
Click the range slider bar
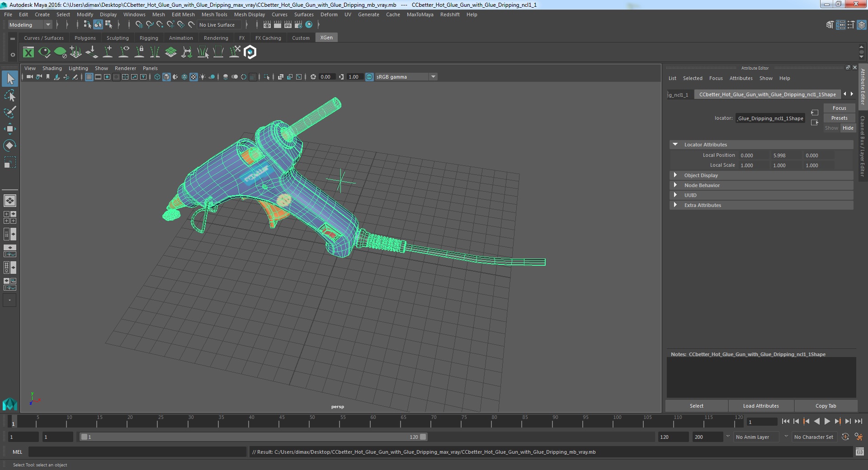tap(253, 437)
